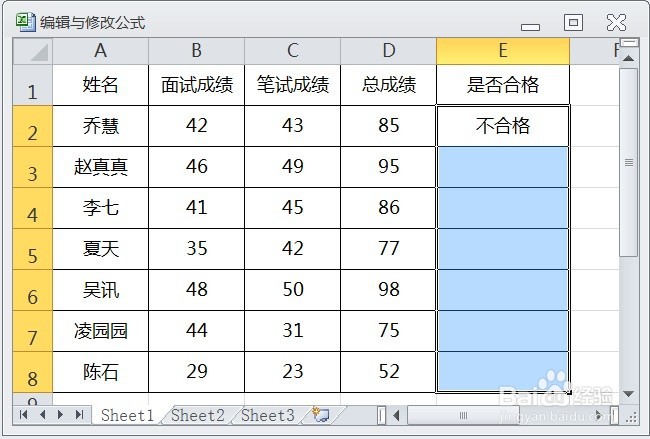The height and width of the screenshot is (439, 650).
Task: Click cell containing 姓名
Action: 100,85
